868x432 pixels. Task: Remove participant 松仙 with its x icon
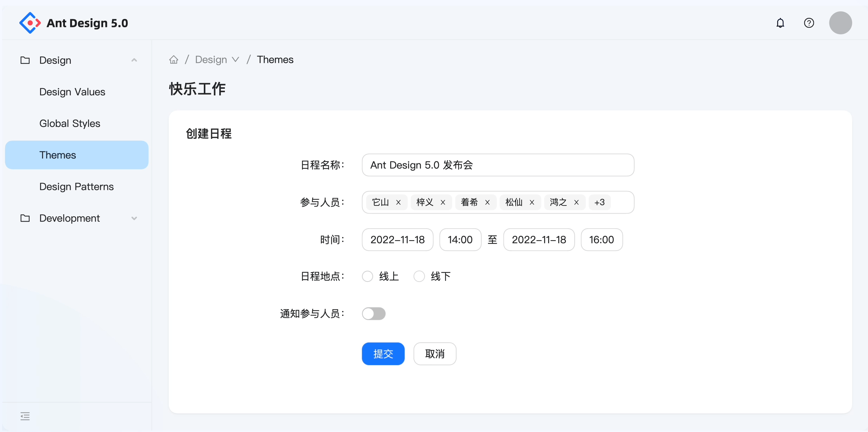tap(532, 202)
